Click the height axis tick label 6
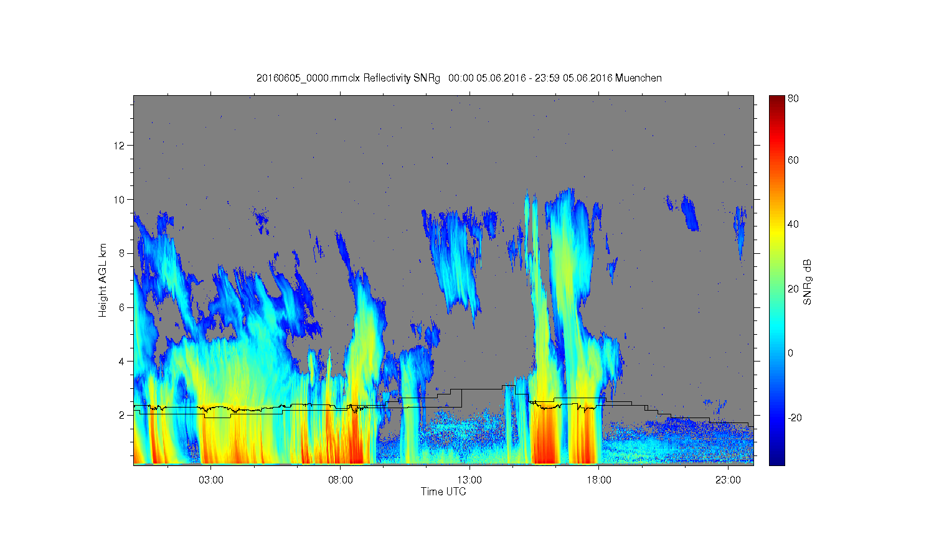Viewport: 934px width, 560px height. pyautogui.click(x=122, y=307)
